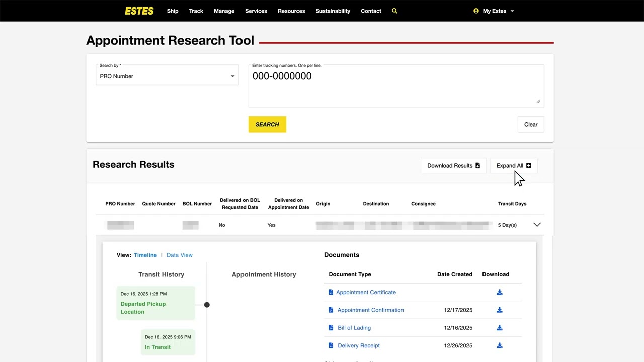
Task: Open the Contact menu
Action: coord(371,11)
